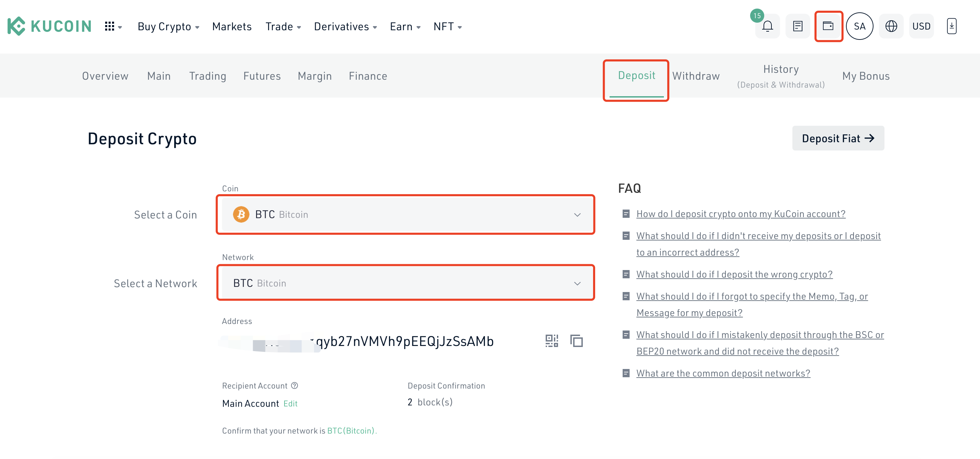Image resolution: width=980 pixels, height=459 pixels.
Task: Open the SA profile avatar
Action: coord(859,26)
